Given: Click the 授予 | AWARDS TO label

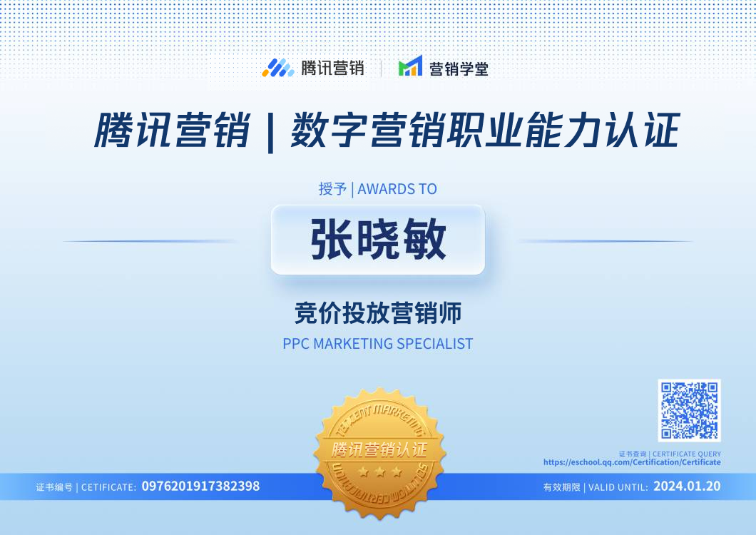Looking at the screenshot, I should (378, 188).
